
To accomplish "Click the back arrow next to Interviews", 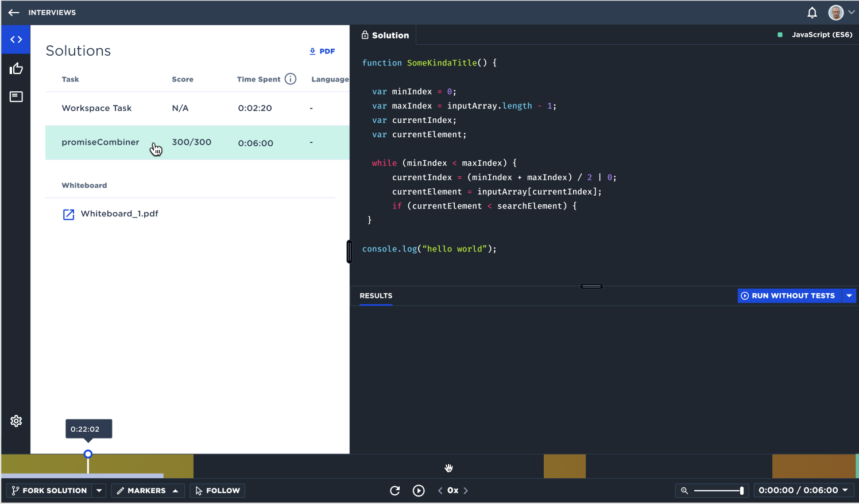I will [x=14, y=13].
